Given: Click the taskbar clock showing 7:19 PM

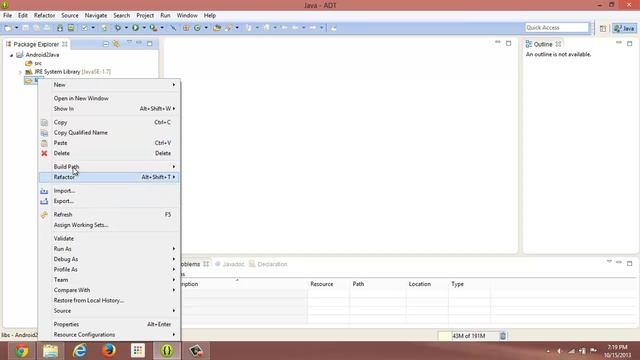Looking at the screenshot, I should (617, 351).
